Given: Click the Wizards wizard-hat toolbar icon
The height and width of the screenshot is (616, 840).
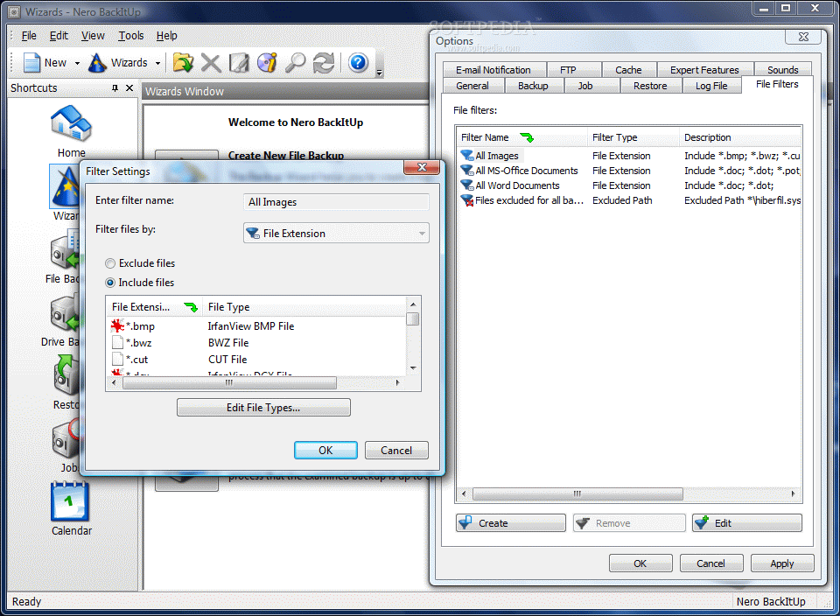Looking at the screenshot, I should (x=97, y=63).
